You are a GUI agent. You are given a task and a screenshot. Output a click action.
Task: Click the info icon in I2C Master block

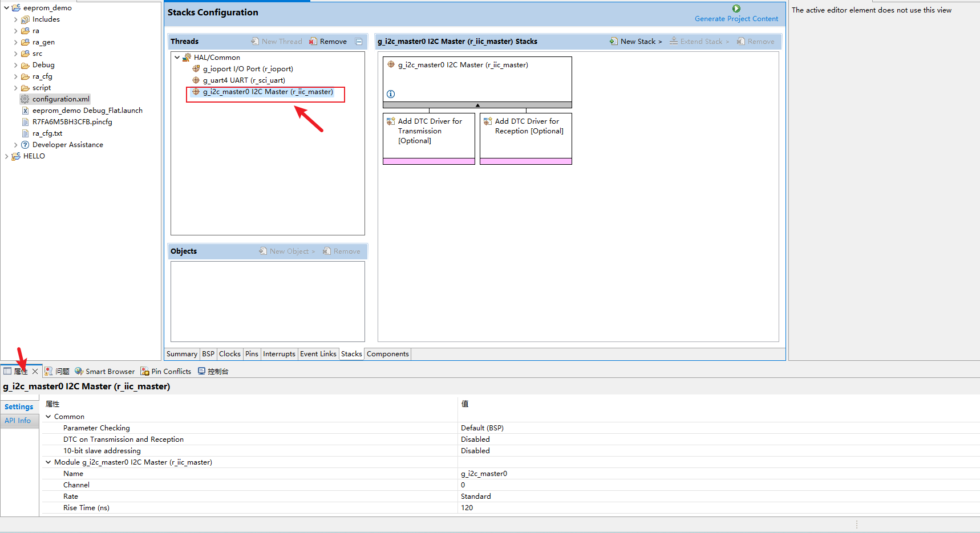[391, 94]
